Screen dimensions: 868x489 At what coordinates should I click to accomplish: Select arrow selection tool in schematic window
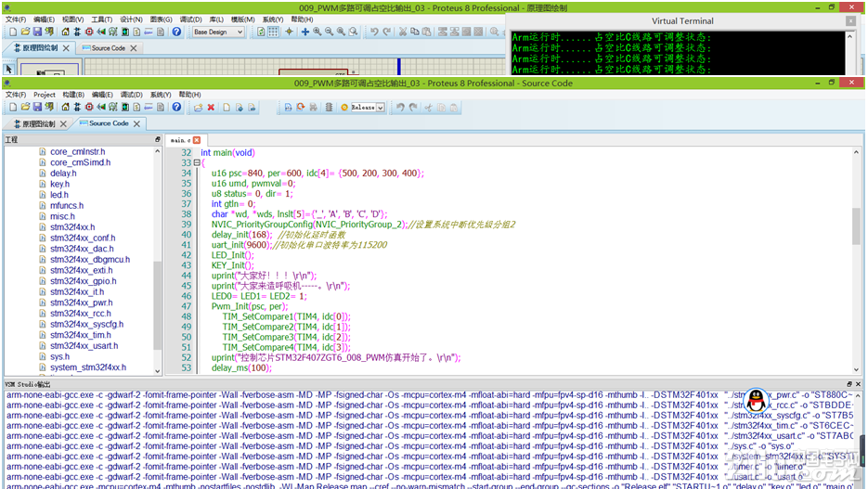tap(8, 69)
